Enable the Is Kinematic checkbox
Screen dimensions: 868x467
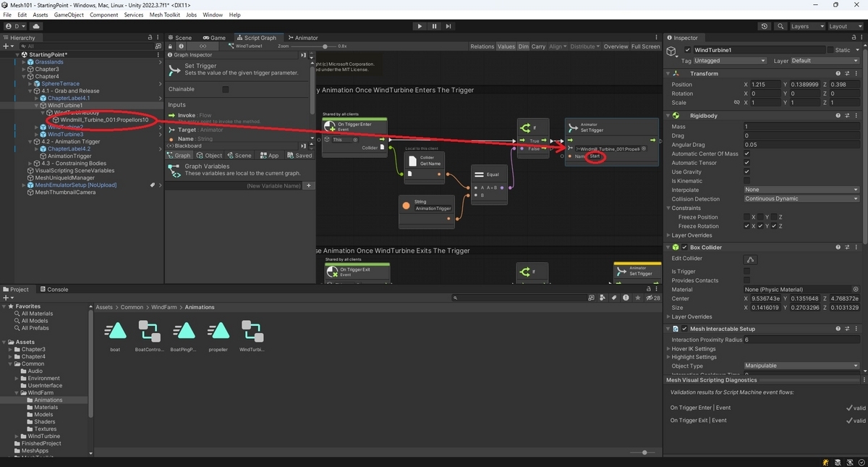point(746,181)
